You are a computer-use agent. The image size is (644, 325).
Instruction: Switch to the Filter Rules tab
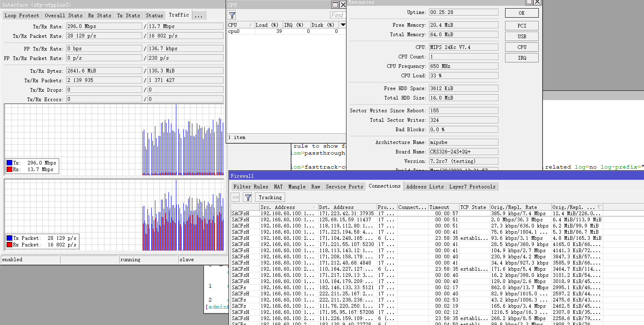251,187
